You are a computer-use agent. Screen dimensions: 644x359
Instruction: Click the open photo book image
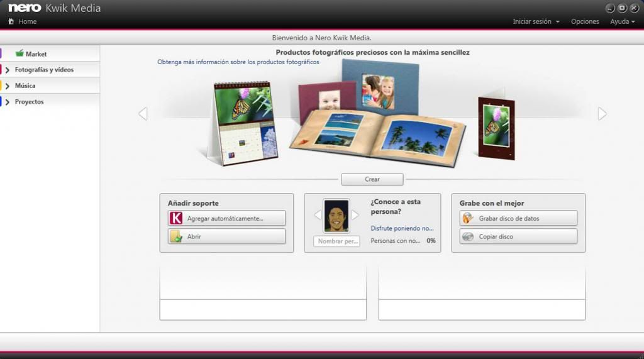(378, 139)
